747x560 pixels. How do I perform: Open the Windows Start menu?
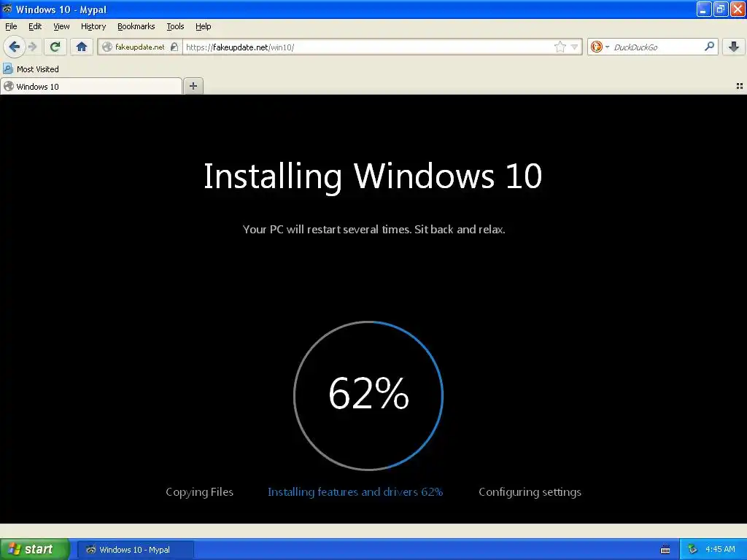tap(35, 549)
